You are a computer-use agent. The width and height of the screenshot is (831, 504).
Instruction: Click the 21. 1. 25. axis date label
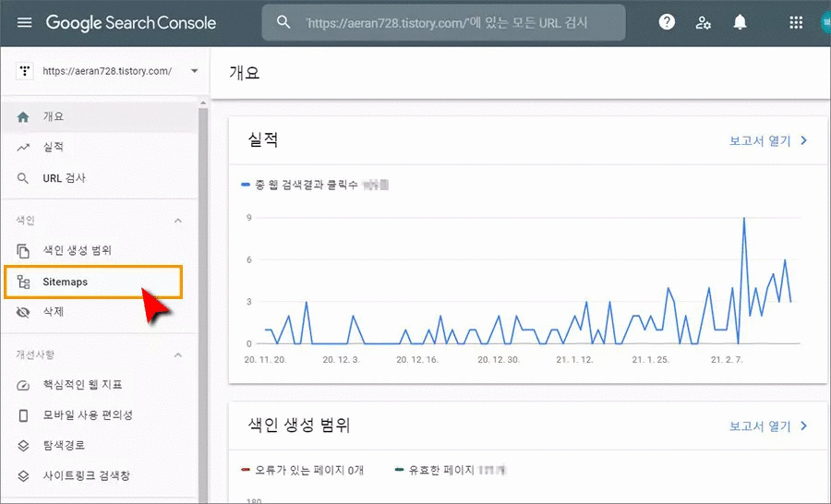coord(650,360)
